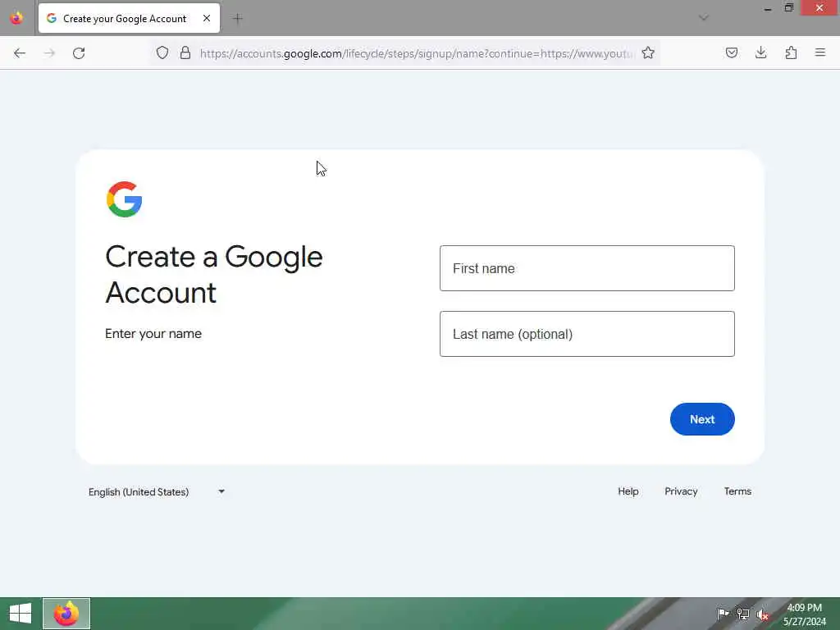Click the forward navigation arrow

tap(49, 53)
